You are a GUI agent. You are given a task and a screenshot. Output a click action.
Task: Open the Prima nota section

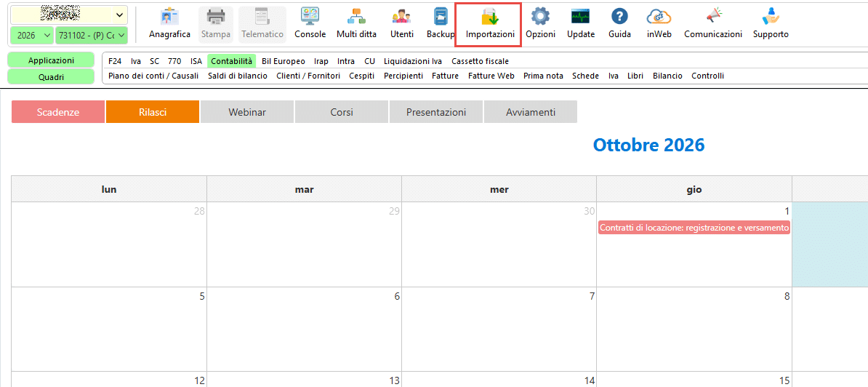point(543,76)
